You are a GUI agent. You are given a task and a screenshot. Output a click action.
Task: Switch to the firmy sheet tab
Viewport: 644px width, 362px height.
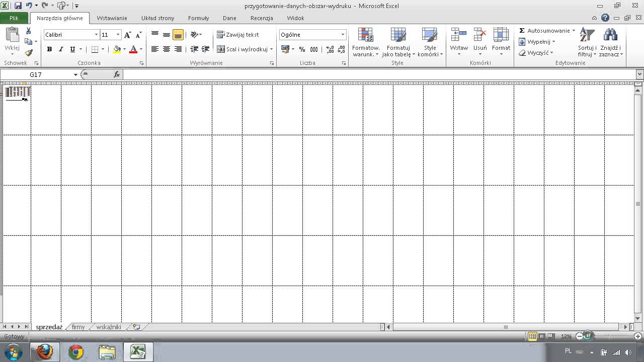point(78,327)
